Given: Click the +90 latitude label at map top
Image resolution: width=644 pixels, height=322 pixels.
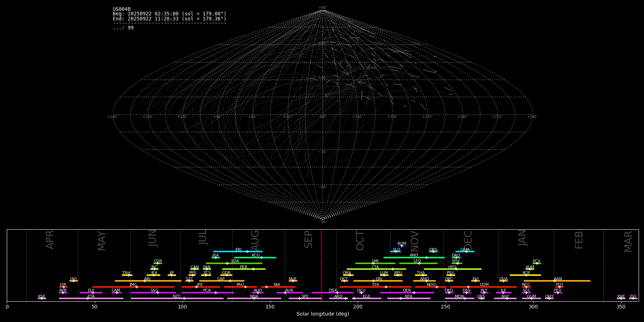Looking at the screenshot, I should click(323, 8).
